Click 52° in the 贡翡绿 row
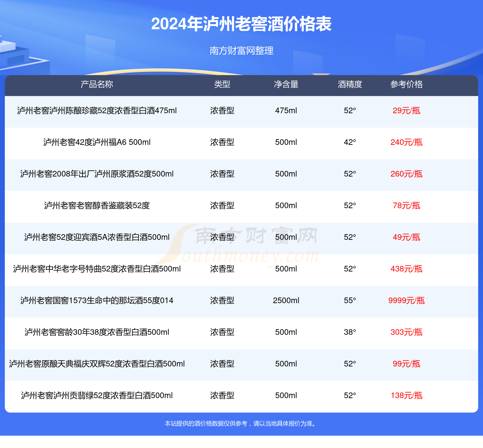 [x=350, y=395]
